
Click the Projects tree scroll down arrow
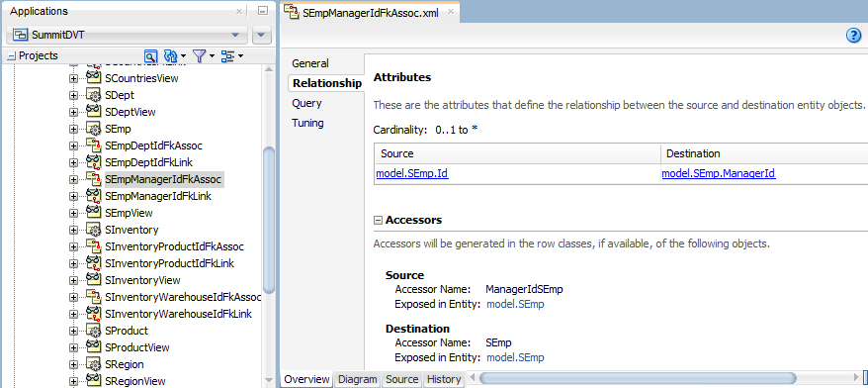coord(269,381)
